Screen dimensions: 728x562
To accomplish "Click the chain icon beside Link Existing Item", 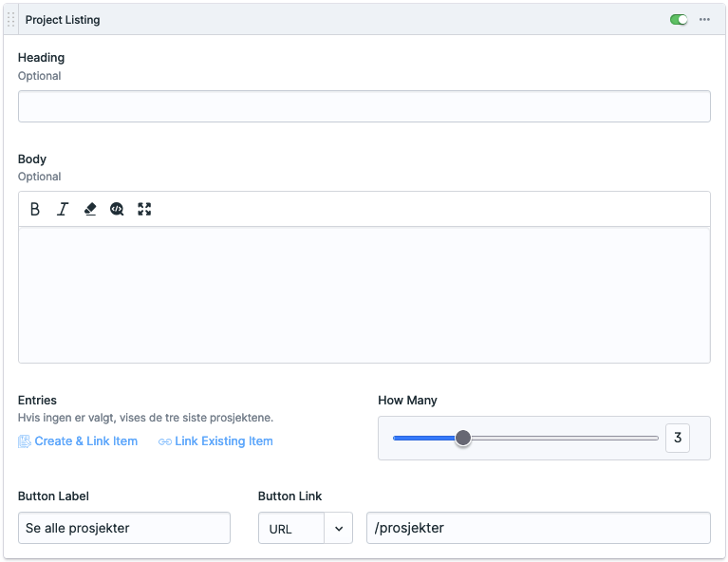I will click(x=165, y=441).
